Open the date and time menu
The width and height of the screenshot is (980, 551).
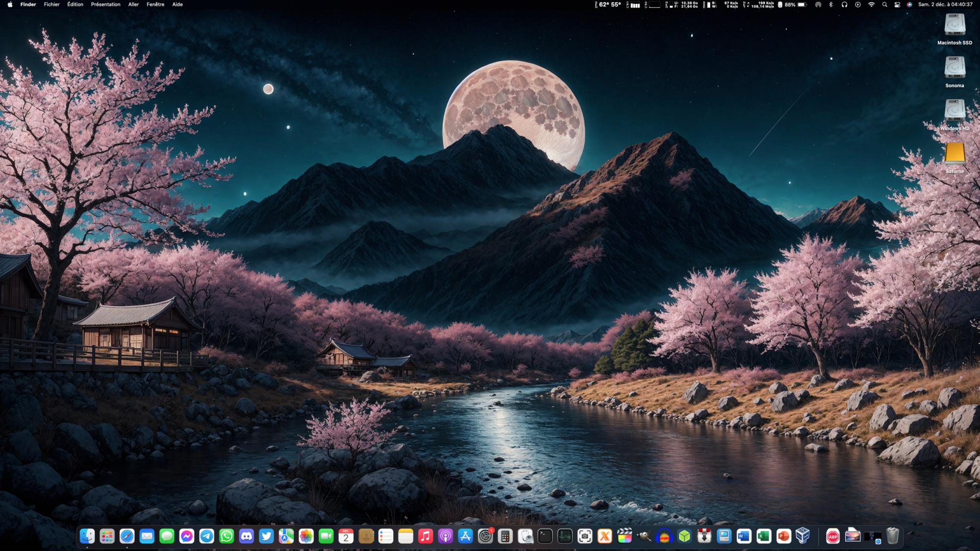[945, 4]
